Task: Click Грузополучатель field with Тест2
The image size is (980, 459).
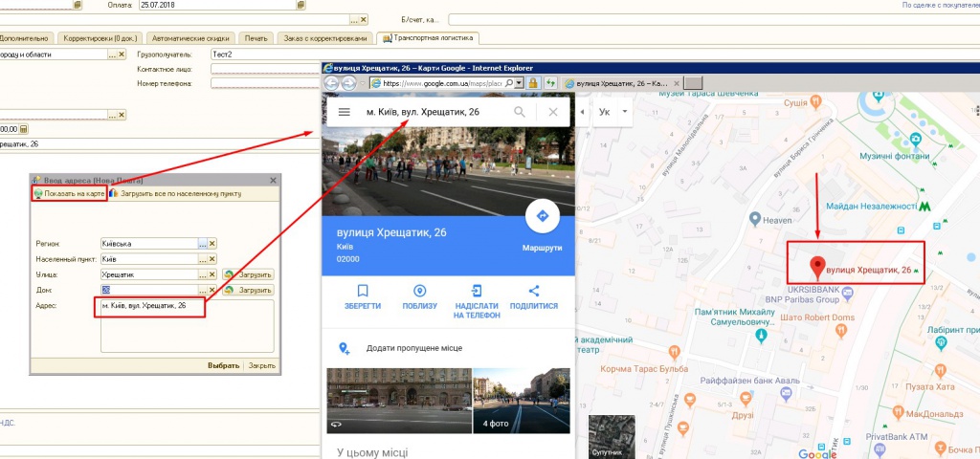Action: [266, 55]
